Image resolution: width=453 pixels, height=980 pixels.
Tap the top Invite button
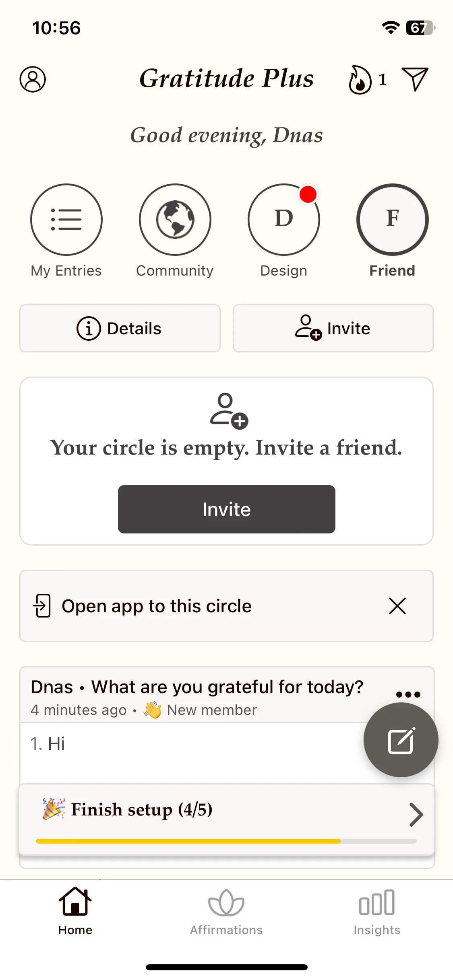pyautogui.click(x=333, y=328)
